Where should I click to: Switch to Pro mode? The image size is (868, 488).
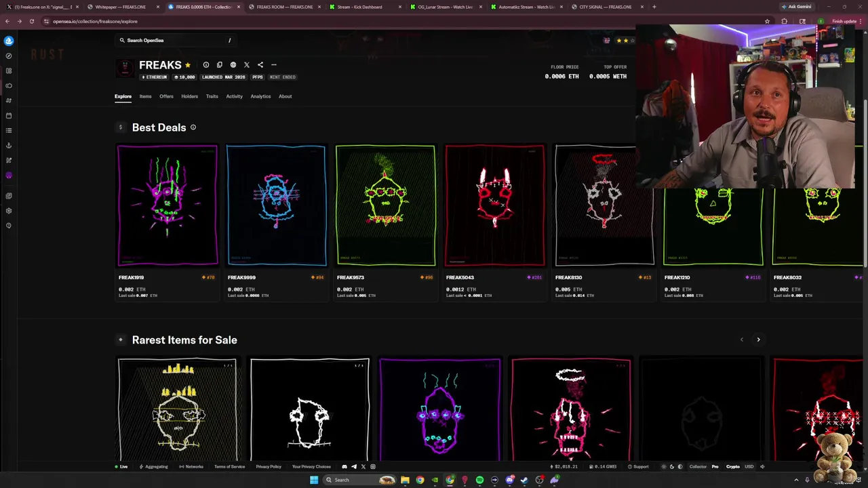point(715,466)
